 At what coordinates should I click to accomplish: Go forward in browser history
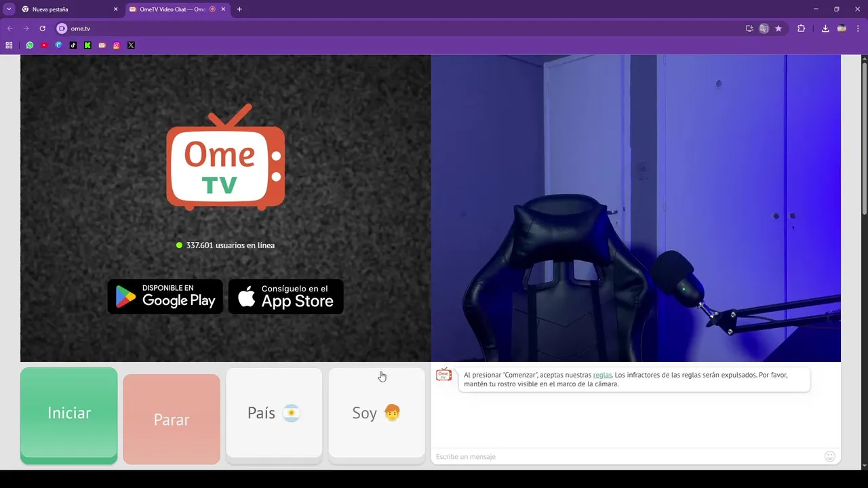26,28
